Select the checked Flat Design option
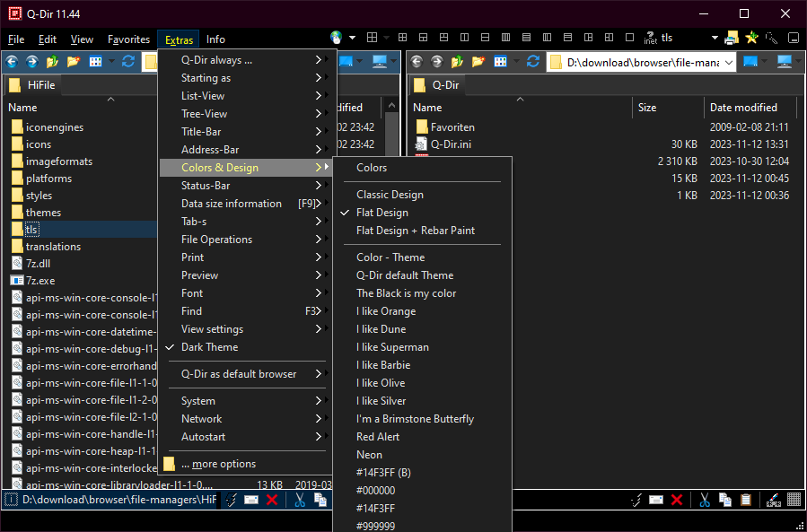Screen dimensions: 807x532 pyautogui.click(x=382, y=213)
